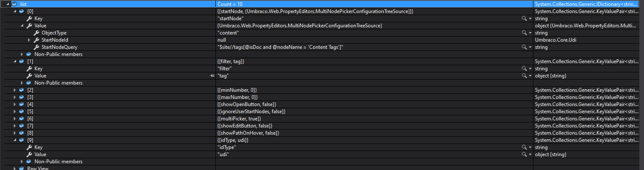Expand entry [5] ignoreUserStartNodes
The image size is (644, 170).
click(x=15, y=112)
